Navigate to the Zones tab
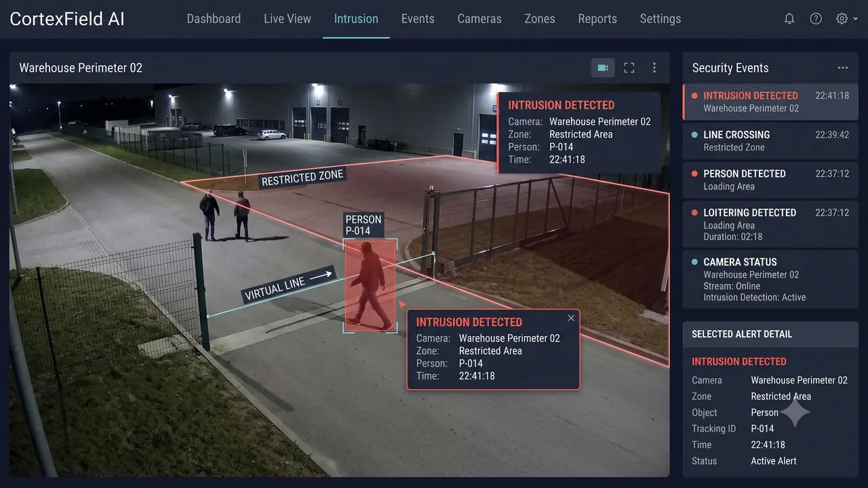The image size is (868, 488). pyautogui.click(x=540, y=19)
